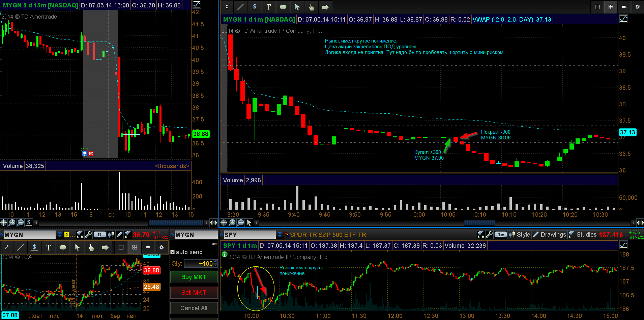Toggle expand width arrows right of MYGN 1m scrollbar

640,222
